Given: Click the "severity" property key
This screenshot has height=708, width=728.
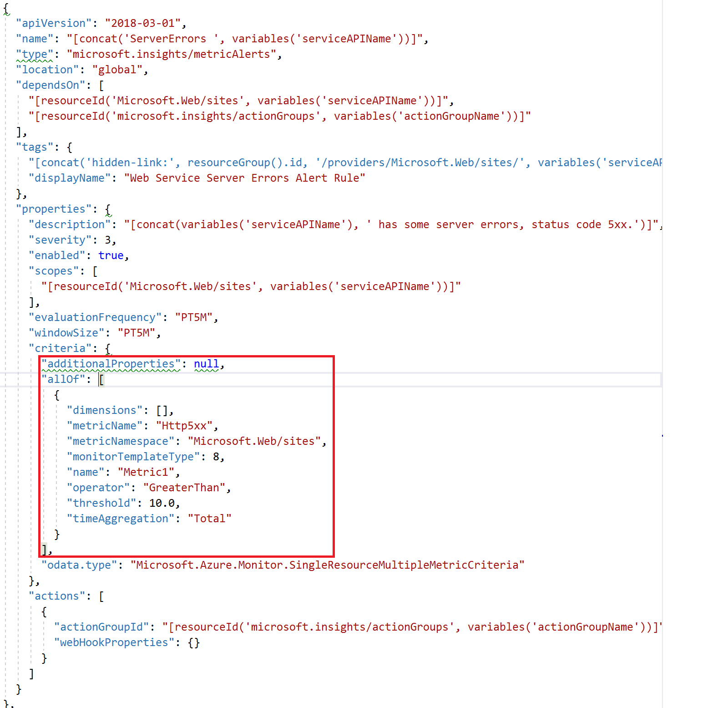Looking at the screenshot, I should (60, 240).
